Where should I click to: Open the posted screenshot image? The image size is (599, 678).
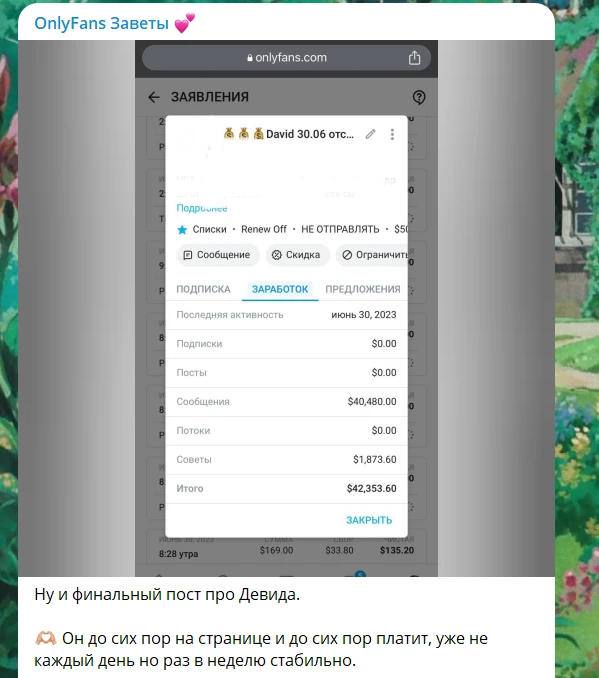[286, 308]
